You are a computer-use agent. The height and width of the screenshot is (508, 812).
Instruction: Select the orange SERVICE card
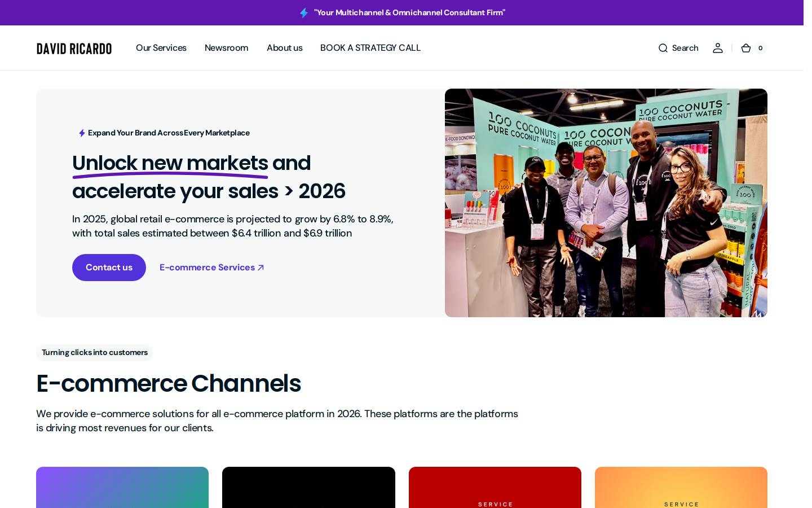coord(681,487)
